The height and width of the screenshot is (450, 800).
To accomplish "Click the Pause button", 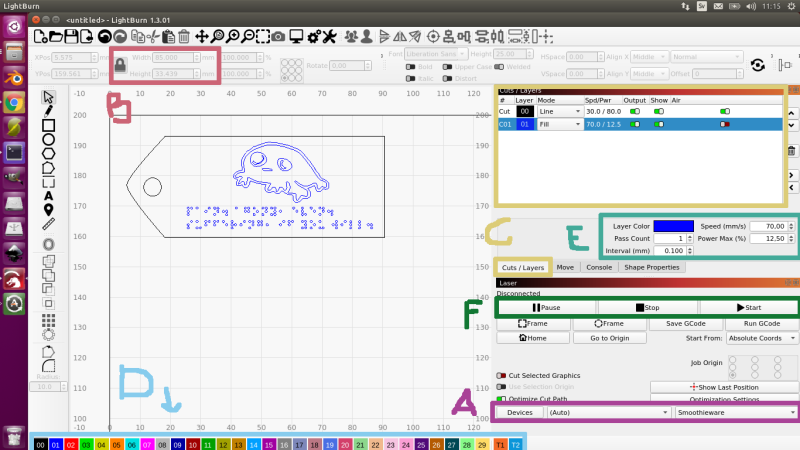I will pos(546,308).
